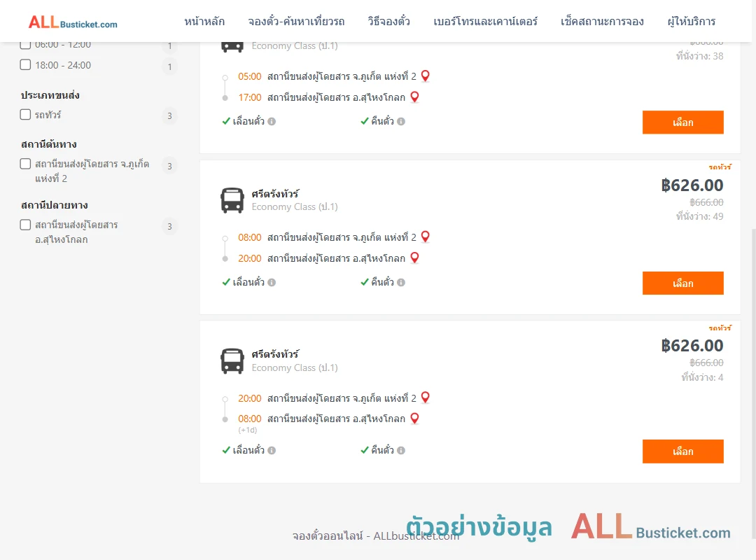
Task: Click the สถานีปลายทาง filter heading
Action: coord(55,205)
